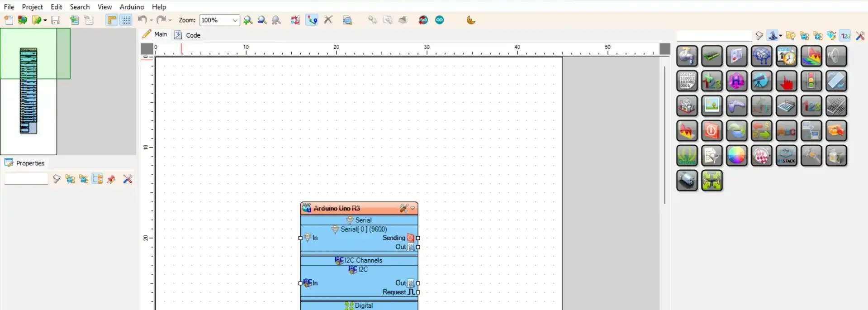Image resolution: width=868 pixels, height=310 pixels.
Task: Toggle the 123 numbering button in palette toolbar
Action: pos(845,36)
